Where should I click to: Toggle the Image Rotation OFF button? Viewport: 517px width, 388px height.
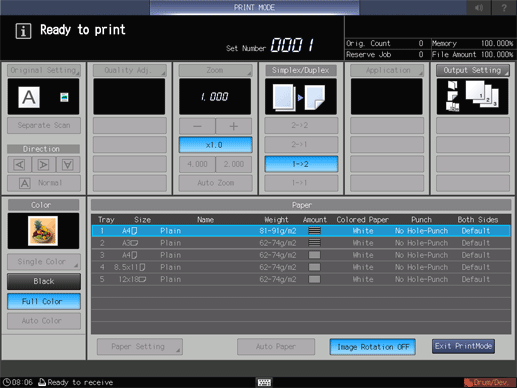[x=373, y=347]
